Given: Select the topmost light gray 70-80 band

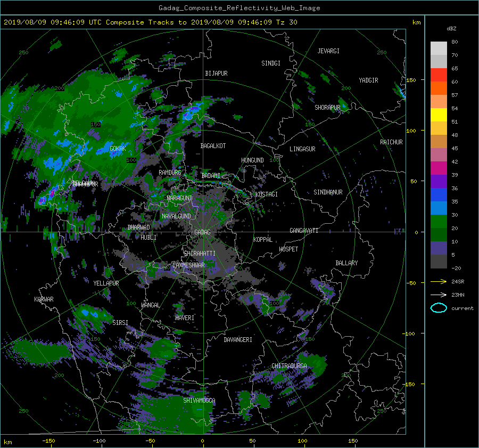Looking at the screenshot, I should coord(439,48).
